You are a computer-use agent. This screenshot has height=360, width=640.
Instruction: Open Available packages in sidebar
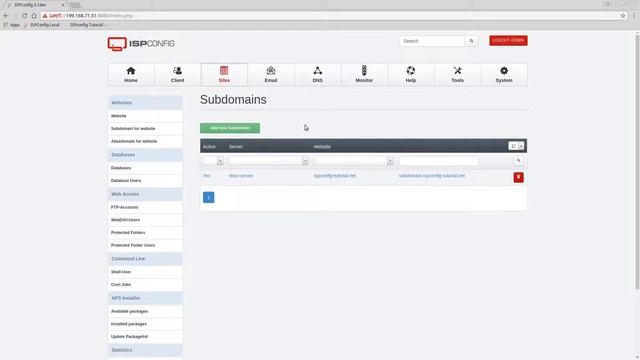[x=145, y=311]
